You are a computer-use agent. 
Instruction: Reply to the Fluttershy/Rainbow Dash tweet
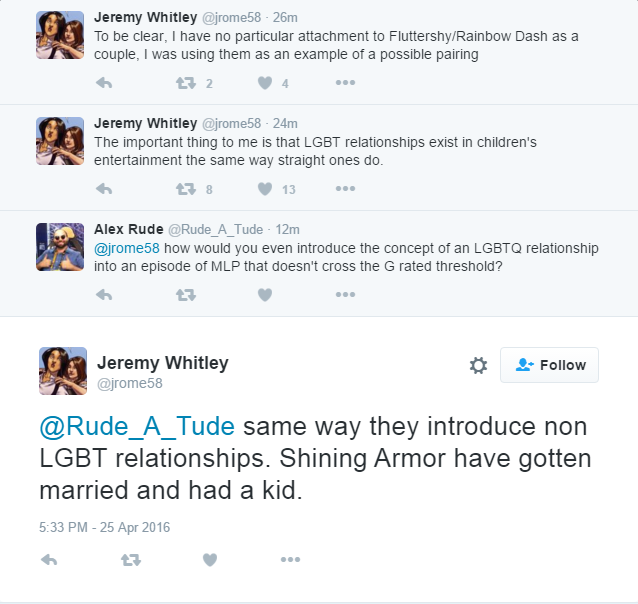point(104,83)
